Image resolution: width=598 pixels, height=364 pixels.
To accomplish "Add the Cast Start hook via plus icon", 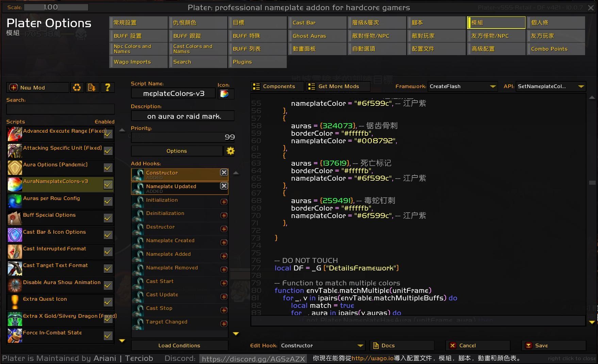I will tap(224, 283).
